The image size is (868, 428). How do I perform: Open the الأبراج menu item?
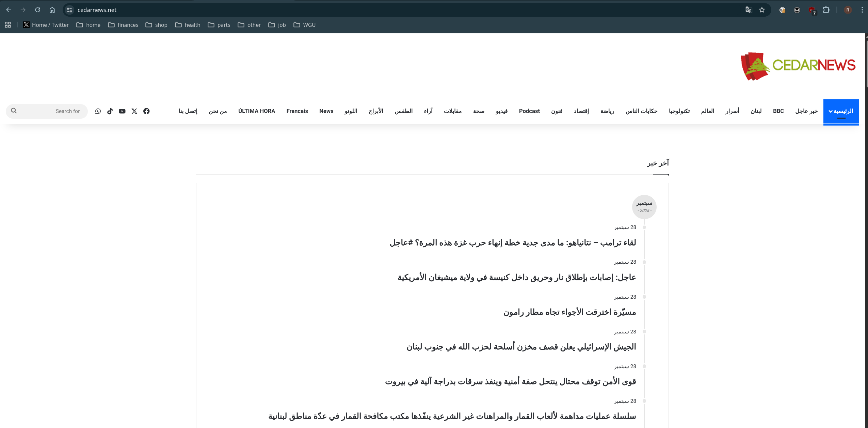pos(376,111)
